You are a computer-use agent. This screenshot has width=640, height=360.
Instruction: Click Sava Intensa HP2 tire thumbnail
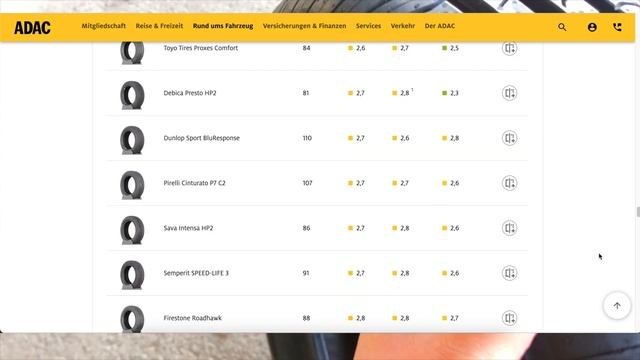[x=132, y=230]
